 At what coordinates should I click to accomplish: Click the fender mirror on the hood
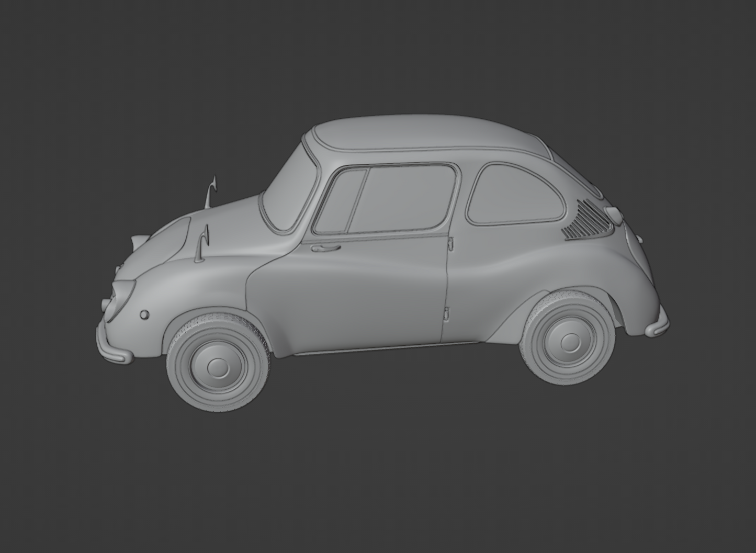tap(202, 244)
